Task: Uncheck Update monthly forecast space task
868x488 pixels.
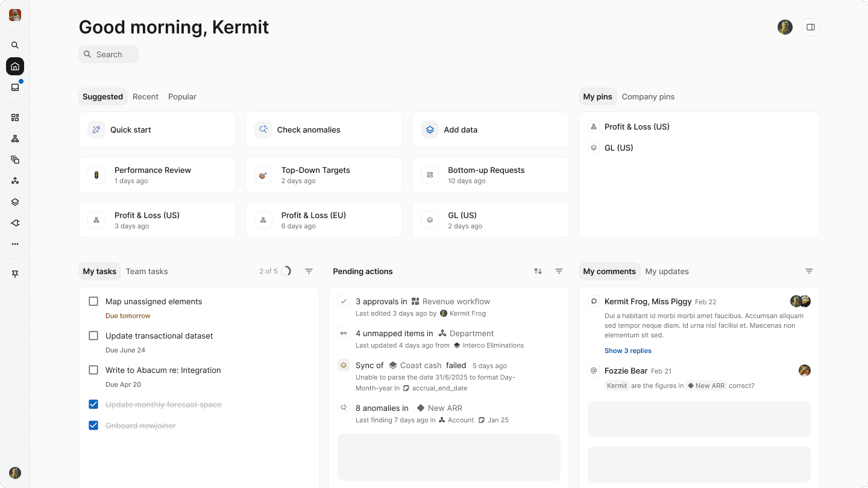Action: (93, 404)
